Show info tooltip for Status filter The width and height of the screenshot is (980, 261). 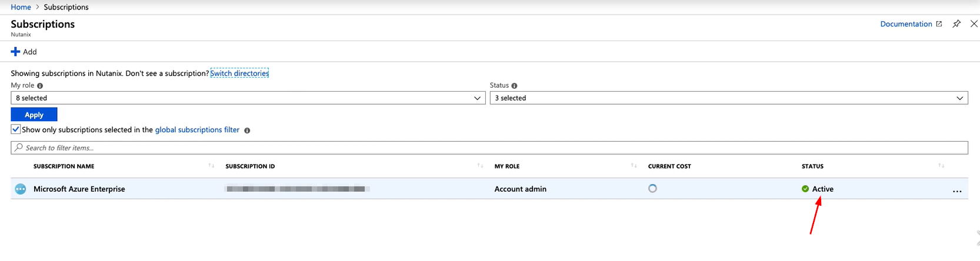[514, 86]
